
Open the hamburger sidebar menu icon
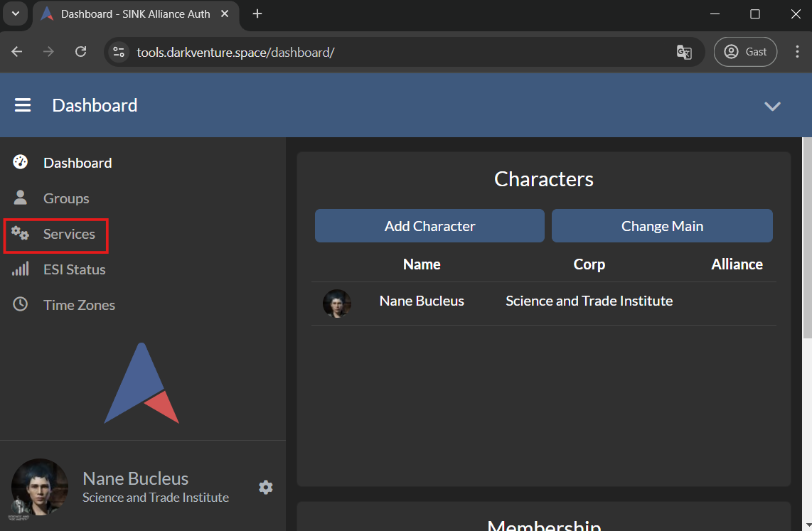[23, 105]
